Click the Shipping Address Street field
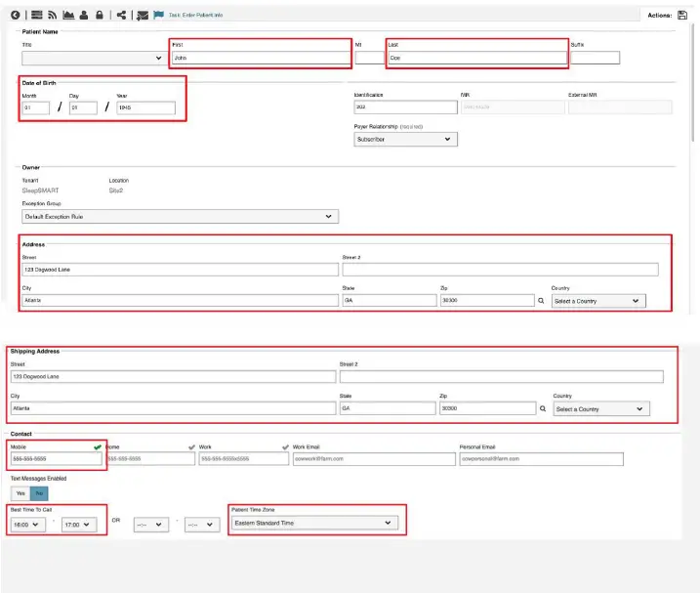This screenshot has width=700, height=593. [x=171, y=376]
